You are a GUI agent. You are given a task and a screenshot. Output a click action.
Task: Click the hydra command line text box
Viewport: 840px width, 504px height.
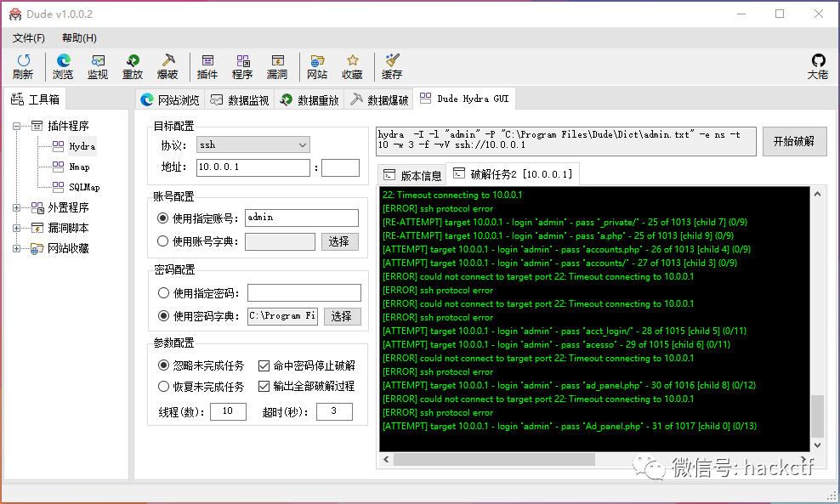[566, 141]
